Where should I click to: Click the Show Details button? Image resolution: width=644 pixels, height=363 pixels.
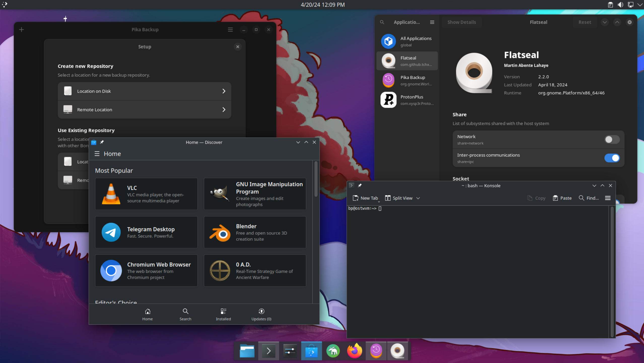tap(461, 22)
